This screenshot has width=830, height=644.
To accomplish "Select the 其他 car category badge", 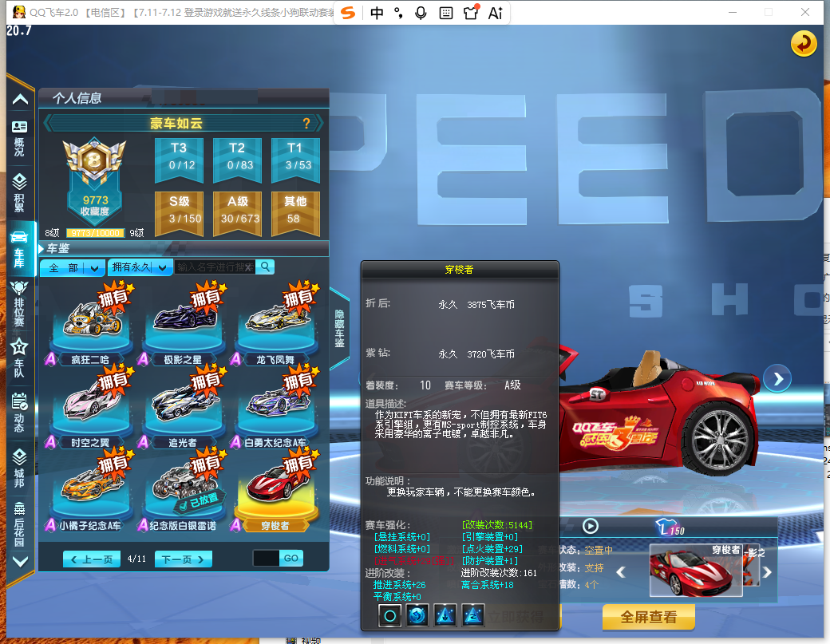I will 295,213.
